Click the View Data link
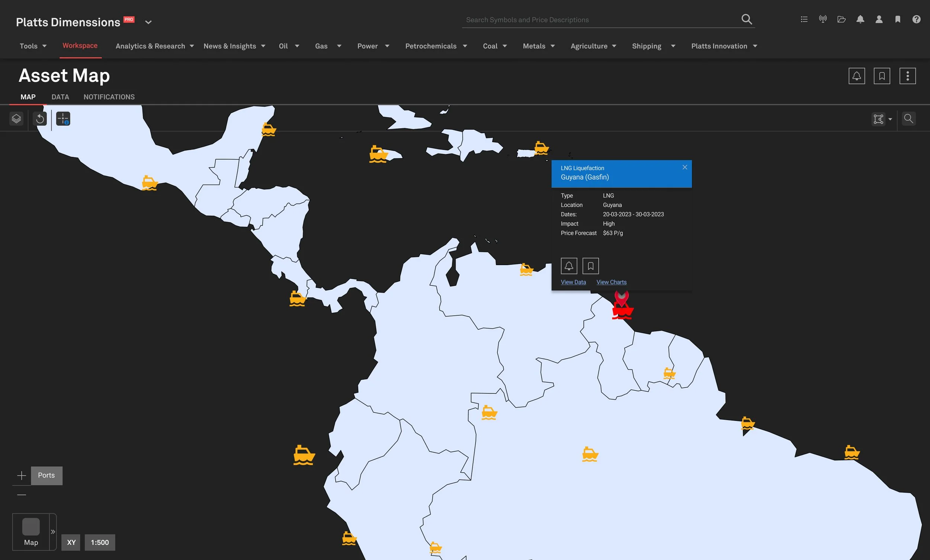 point(573,282)
